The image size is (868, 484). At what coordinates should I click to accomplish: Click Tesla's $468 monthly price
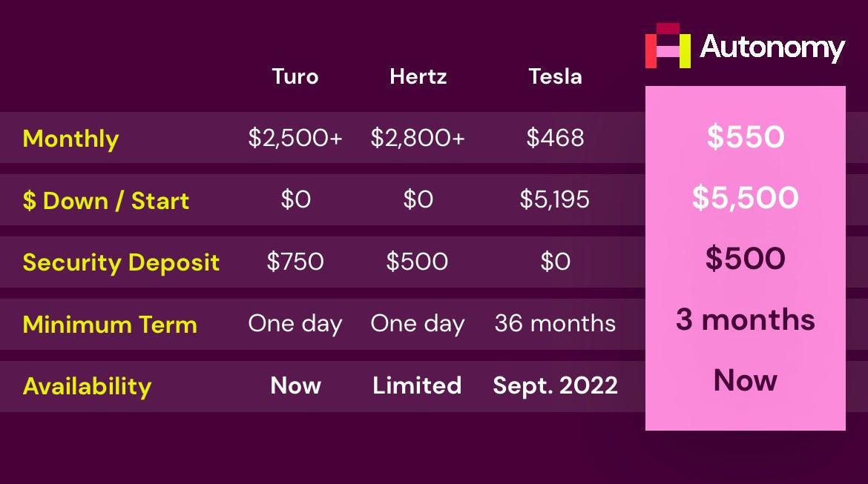click(555, 138)
